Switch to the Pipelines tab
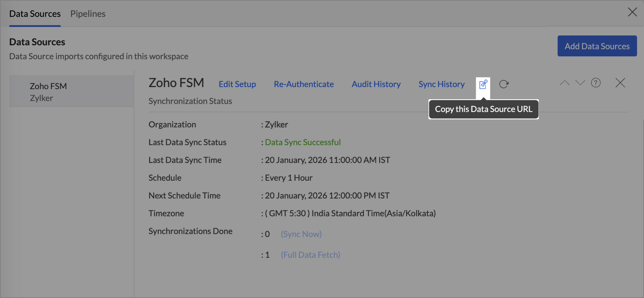This screenshot has width=644, height=298. [x=88, y=14]
